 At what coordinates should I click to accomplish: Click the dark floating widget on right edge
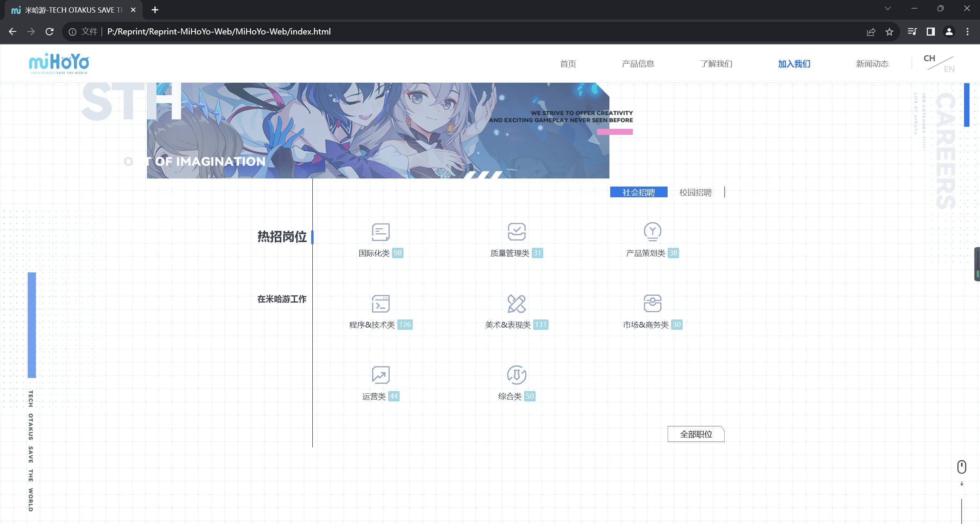pyautogui.click(x=977, y=264)
